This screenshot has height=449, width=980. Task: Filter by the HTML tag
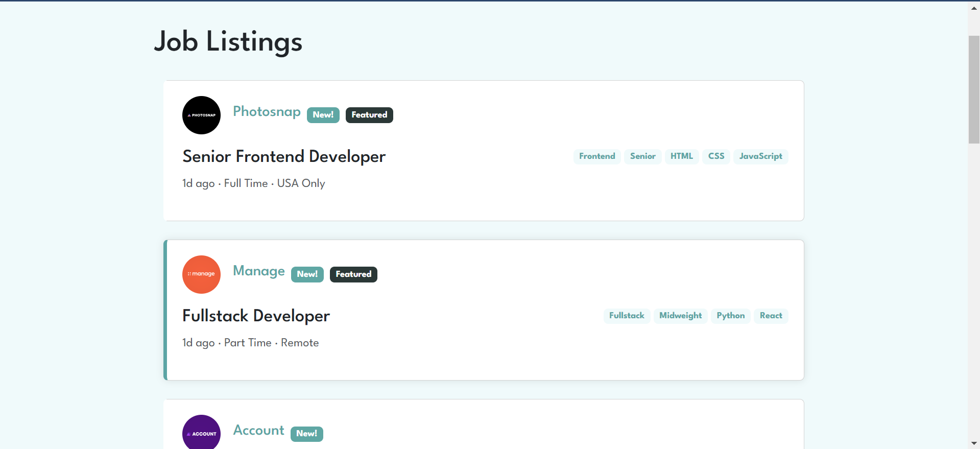682,156
